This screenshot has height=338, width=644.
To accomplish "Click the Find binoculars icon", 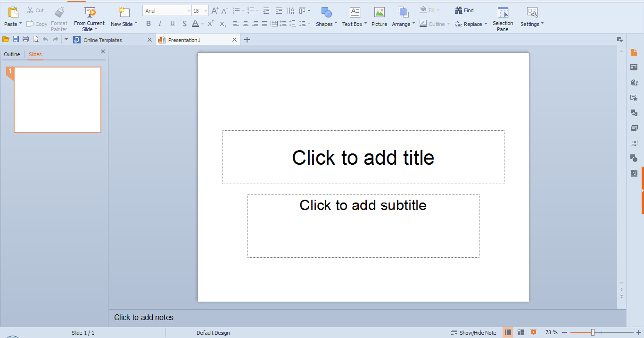I will point(459,10).
